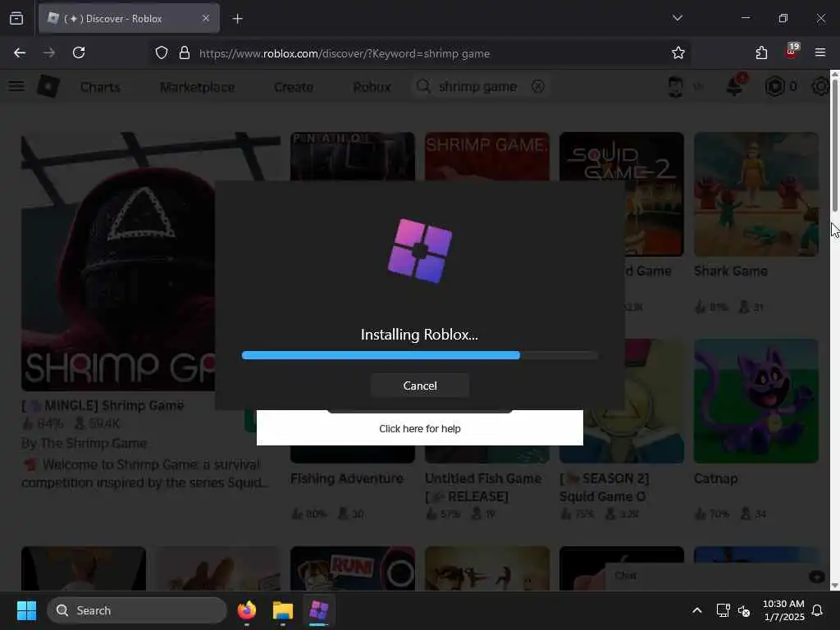Open the tracking protection shield icon

click(162, 53)
